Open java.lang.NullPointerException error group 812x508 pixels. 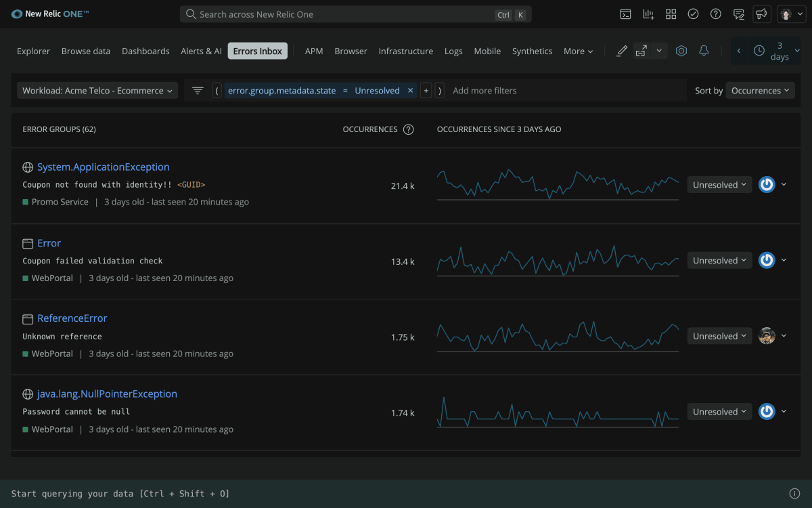click(x=107, y=394)
